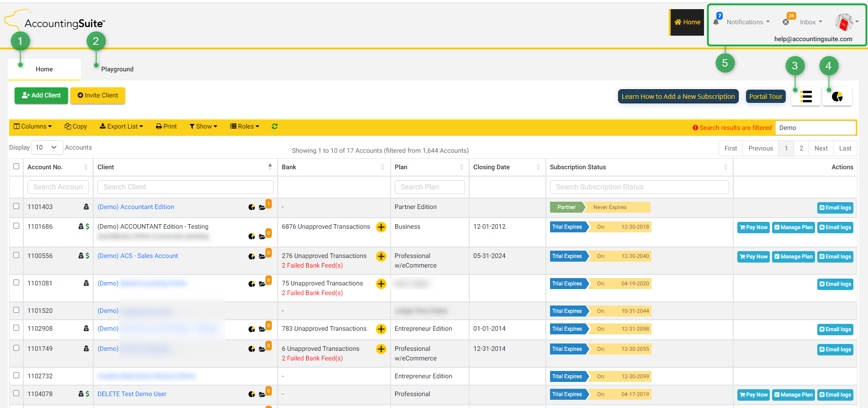Click plus icon beside 6876 Unapproved Transactions
The image size is (868, 408).
(381, 227)
